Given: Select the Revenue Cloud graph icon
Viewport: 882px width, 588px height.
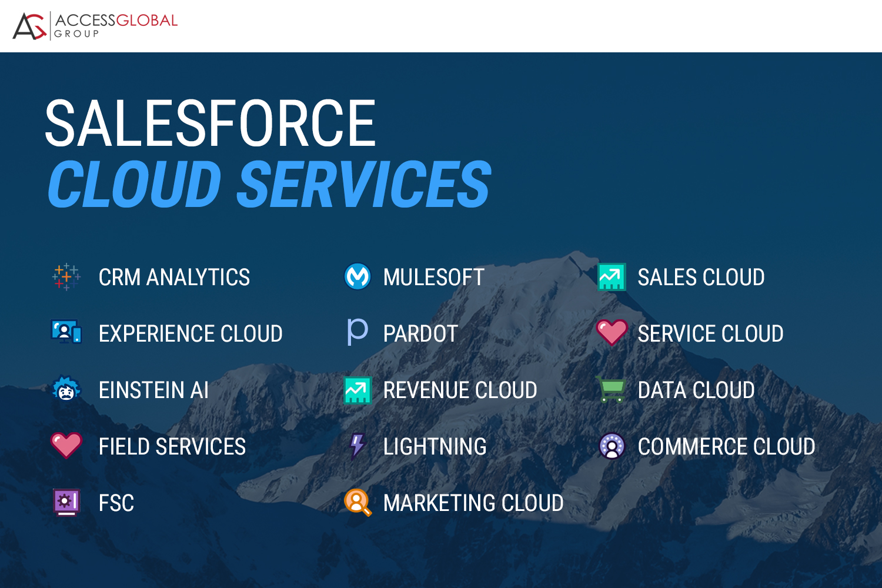Looking at the screenshot, I should [x=358, y=390].
